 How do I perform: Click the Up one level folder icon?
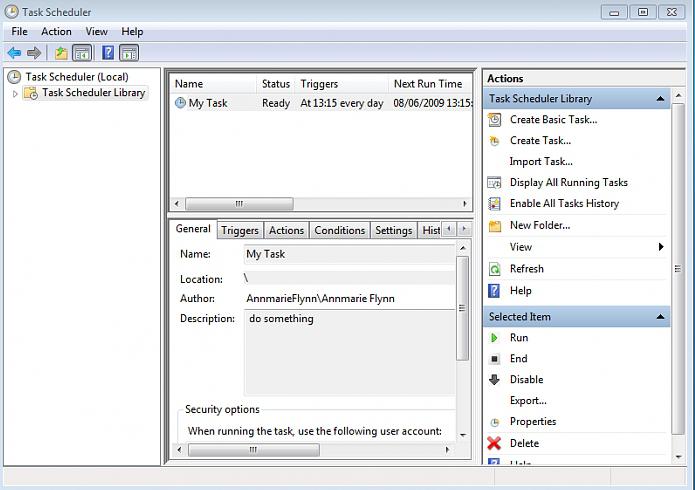pyautogui.click(x=61, y=53)
